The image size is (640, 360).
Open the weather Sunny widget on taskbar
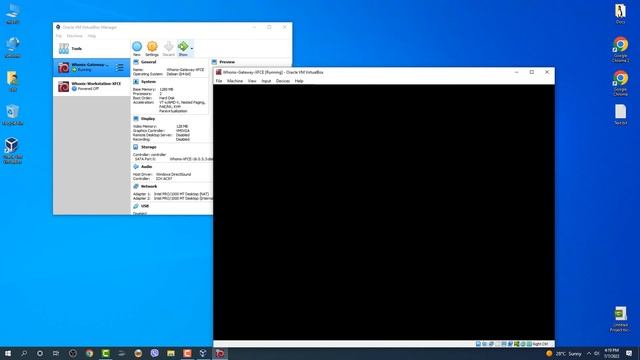pos(564,353)
